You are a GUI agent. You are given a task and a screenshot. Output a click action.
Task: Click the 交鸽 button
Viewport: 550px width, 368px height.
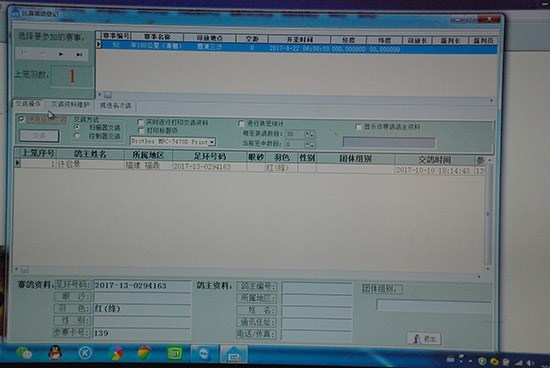pos(39,136)
